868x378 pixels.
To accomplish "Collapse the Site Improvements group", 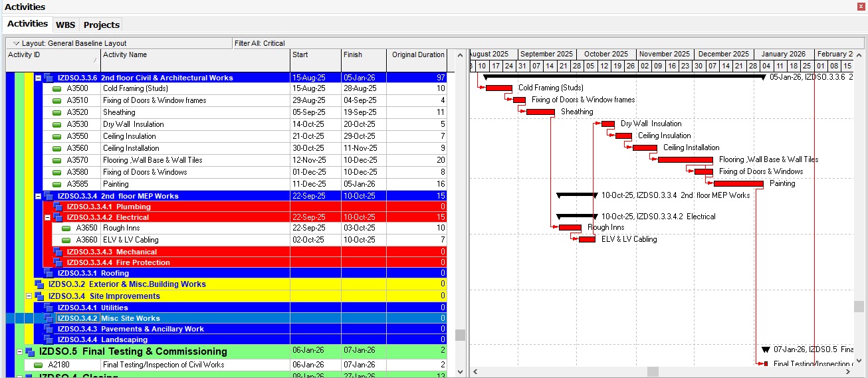I will 29,296.
